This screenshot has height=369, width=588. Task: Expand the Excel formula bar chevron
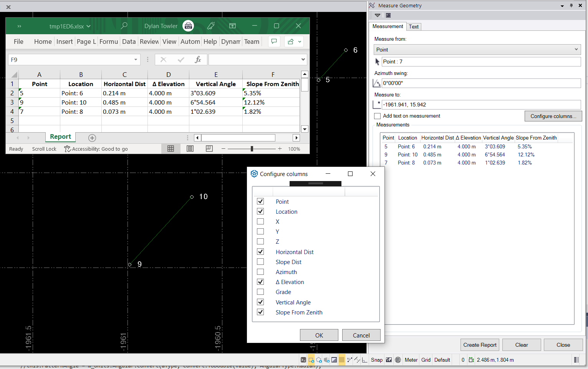pyautogui.click(x=303, y=60)
